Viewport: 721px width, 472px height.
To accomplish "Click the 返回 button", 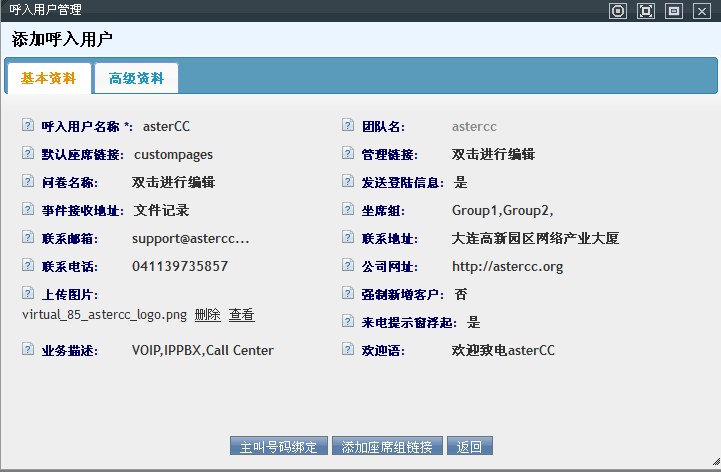I will tap(469, 446).
